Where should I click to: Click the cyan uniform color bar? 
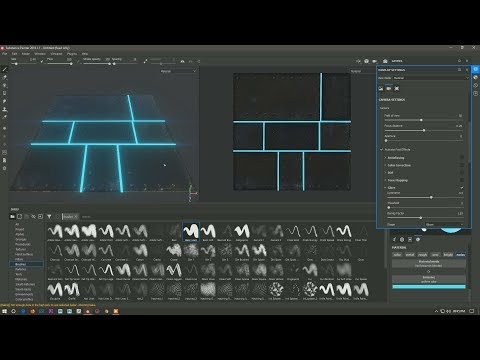pyautogui.click(x=429, y=287)
